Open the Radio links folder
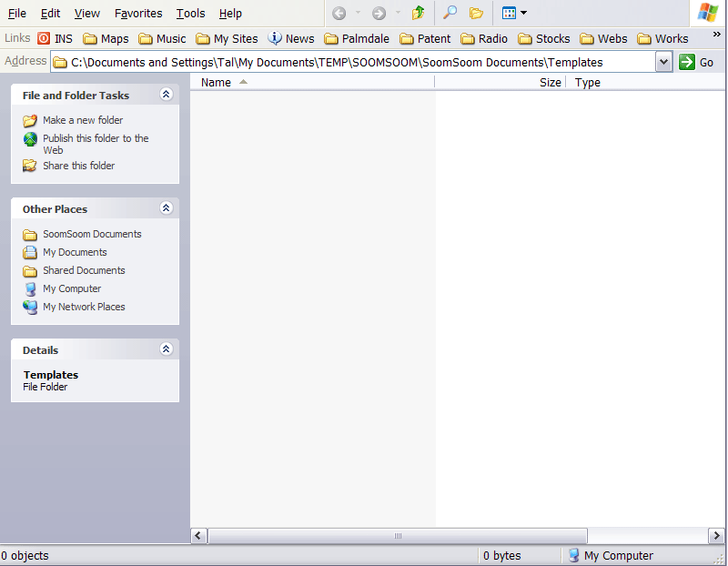728x566 pixels. point(484,38)
